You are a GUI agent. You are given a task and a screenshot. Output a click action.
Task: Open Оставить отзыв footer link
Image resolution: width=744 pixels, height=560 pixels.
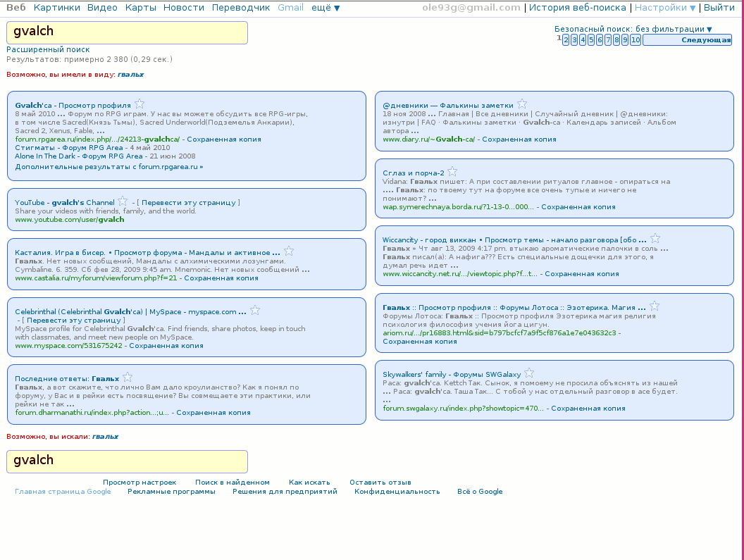tap(380, 483)
